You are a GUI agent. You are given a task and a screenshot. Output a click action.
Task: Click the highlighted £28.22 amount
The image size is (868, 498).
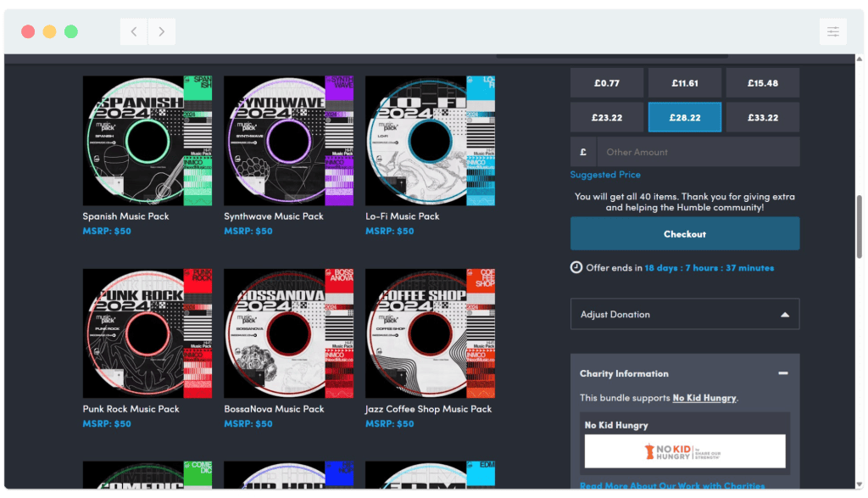tap(685, 117)
